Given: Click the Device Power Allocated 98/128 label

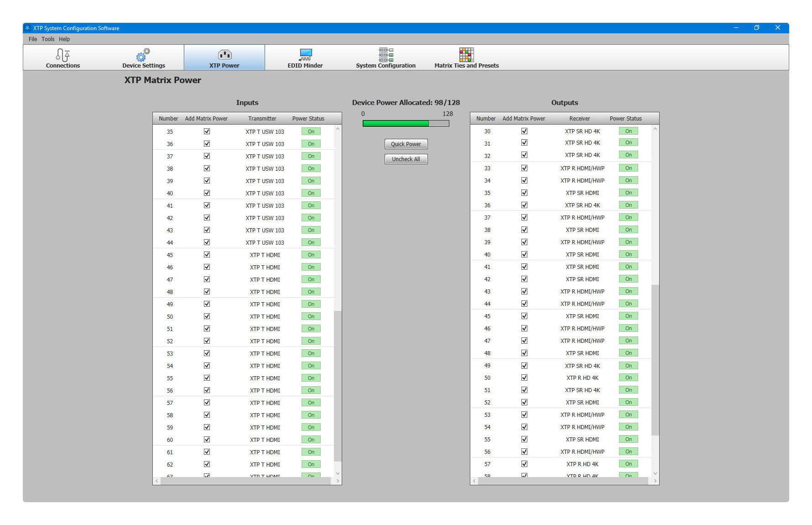Looking at the screenshot, I should [406, 103].
